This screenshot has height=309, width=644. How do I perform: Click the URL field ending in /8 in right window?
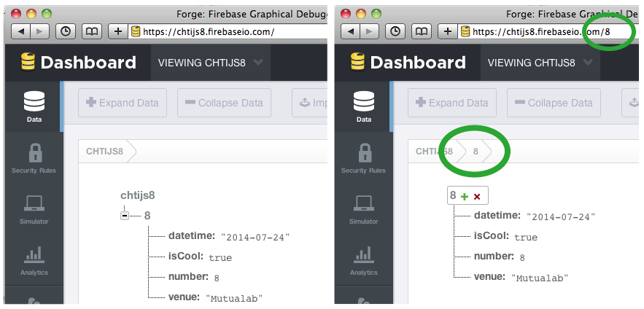click(x=548, y=31)
